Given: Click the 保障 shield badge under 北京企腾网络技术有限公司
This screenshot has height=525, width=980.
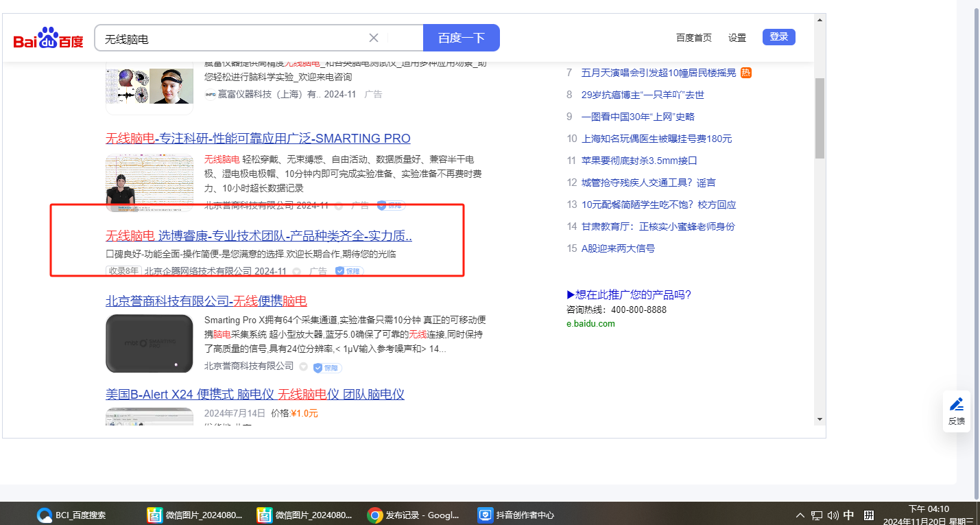Looking at the screenshot, I should pyautogui.click(x=349, y=271).
